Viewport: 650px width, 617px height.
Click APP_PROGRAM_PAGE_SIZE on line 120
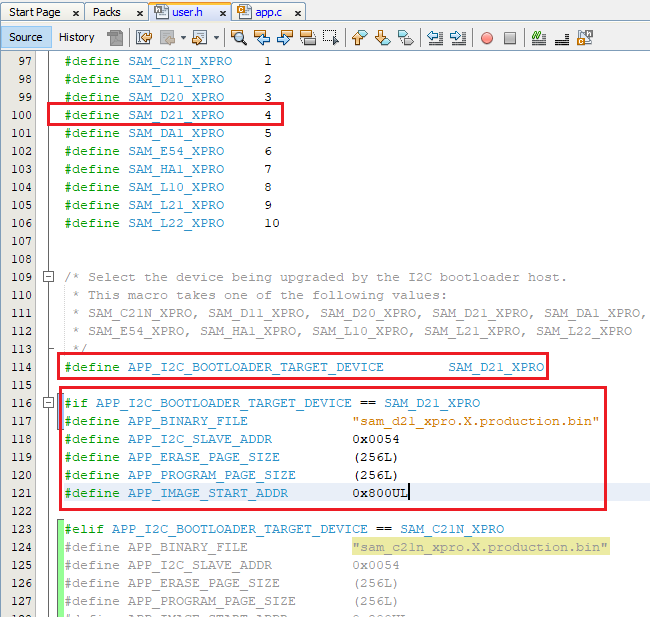[211, 475]
